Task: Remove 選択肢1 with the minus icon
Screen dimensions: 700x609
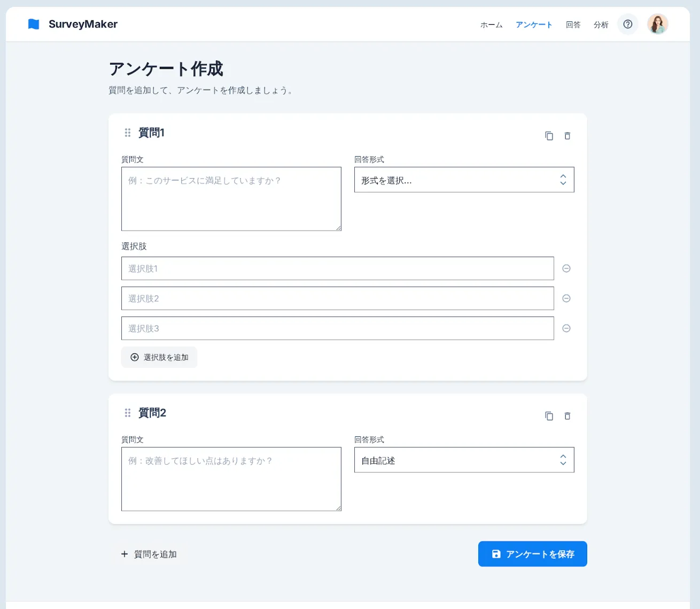Action: tap(566, 268)
